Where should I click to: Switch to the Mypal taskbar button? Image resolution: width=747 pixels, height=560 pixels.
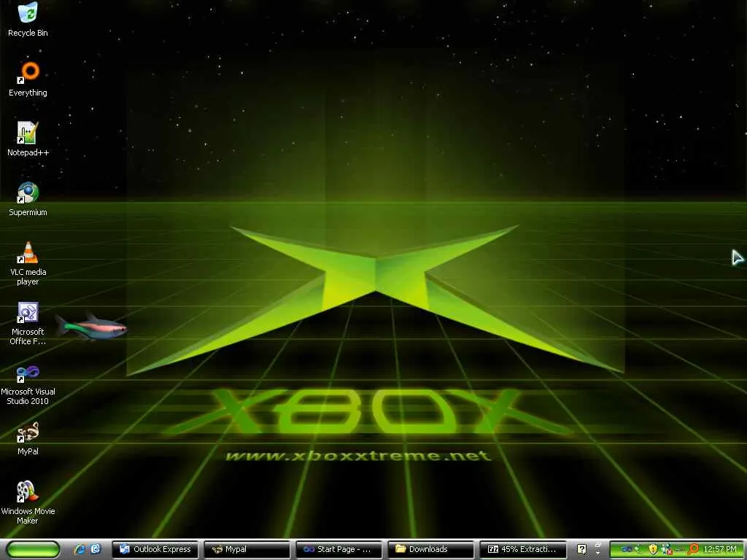point(247,549)
